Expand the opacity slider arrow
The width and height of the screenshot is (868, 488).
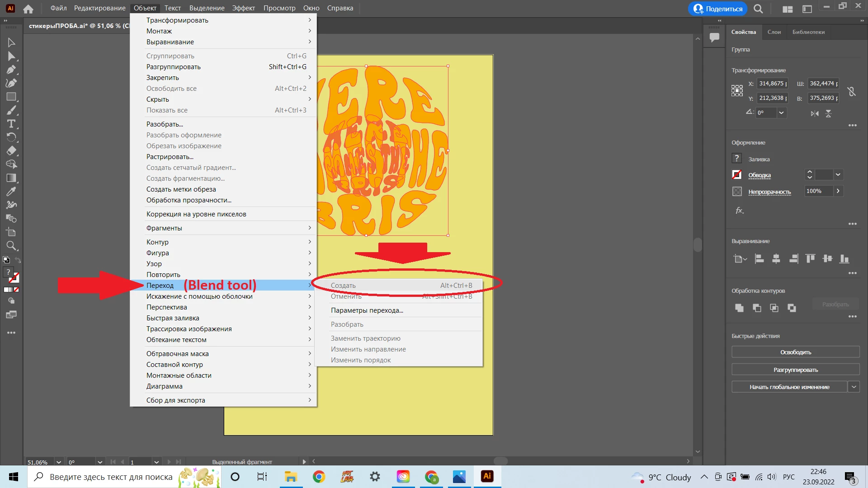coord(838,191)
